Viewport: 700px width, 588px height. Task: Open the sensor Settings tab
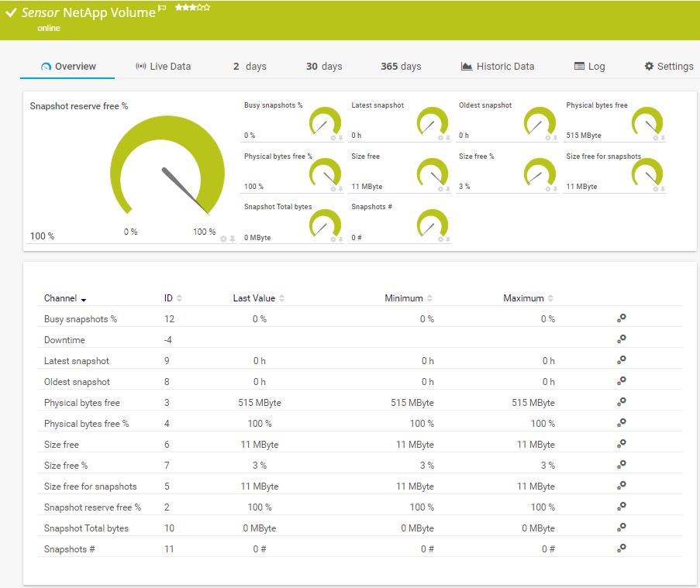point(668,67)
